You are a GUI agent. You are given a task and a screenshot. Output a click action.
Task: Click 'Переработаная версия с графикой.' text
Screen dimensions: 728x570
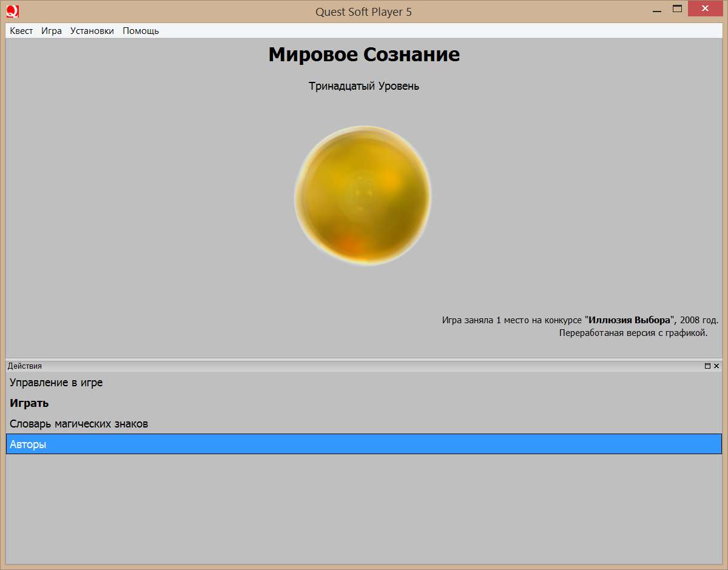tap(633, 333)
